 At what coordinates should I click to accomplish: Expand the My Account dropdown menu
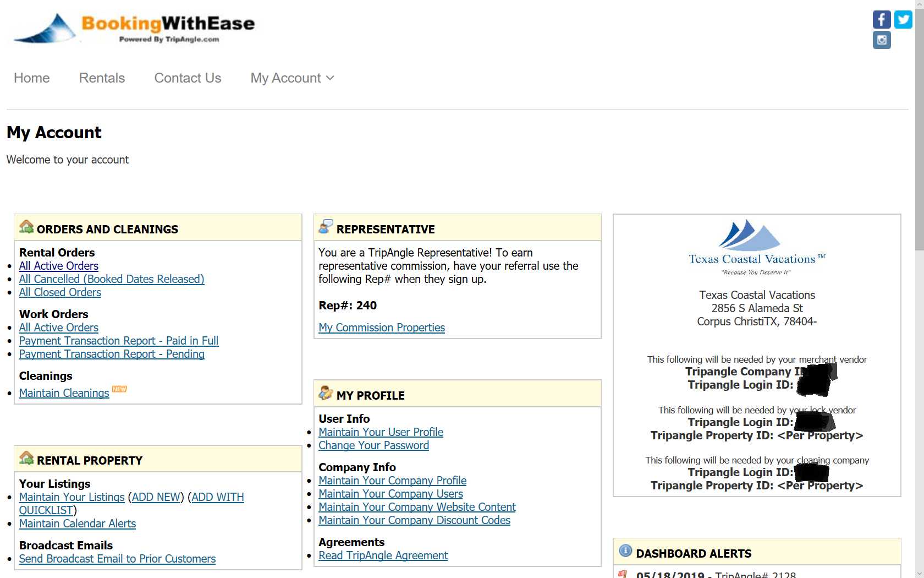[292, 78]
